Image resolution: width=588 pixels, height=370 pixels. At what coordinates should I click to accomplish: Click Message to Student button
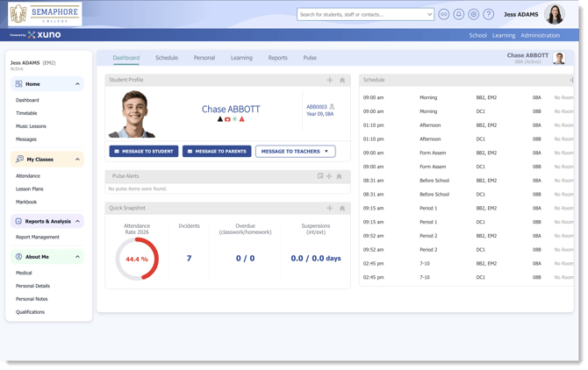pyautogui.click(x=144, y=152)
